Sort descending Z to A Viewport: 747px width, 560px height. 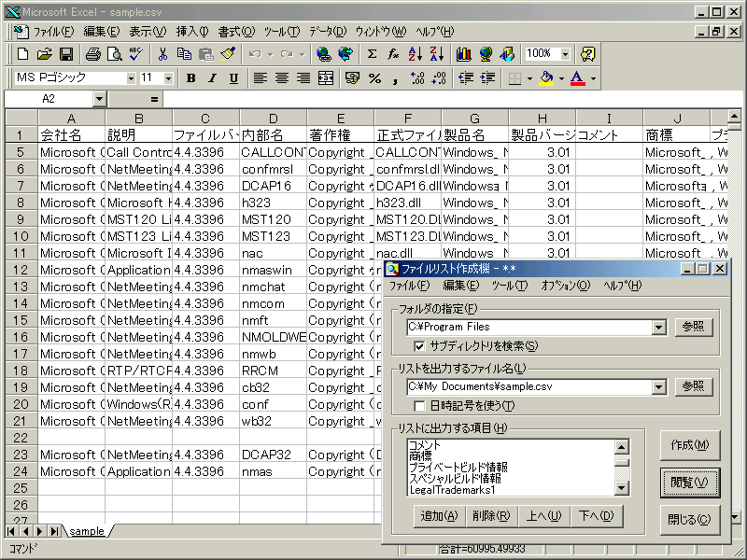pos(437,54)
